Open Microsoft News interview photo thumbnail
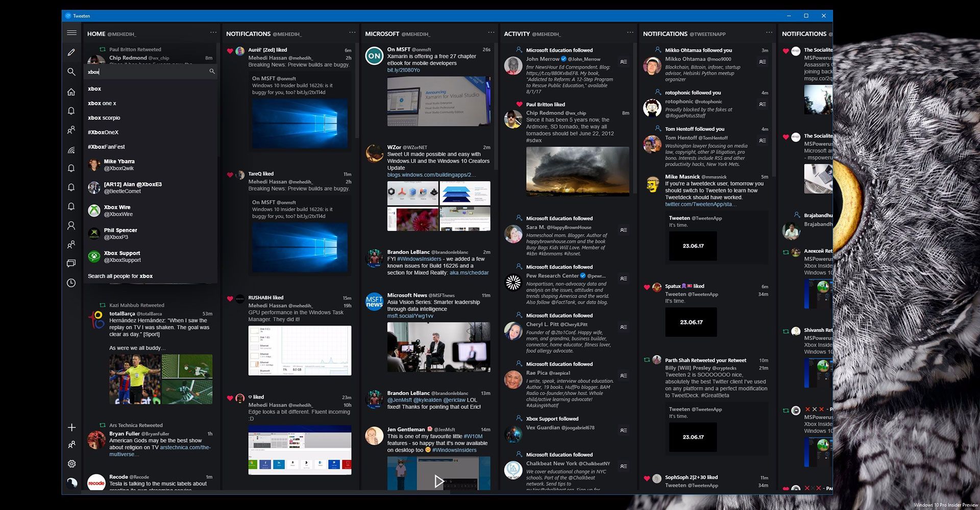980x510 pixels. pos(438,347)
